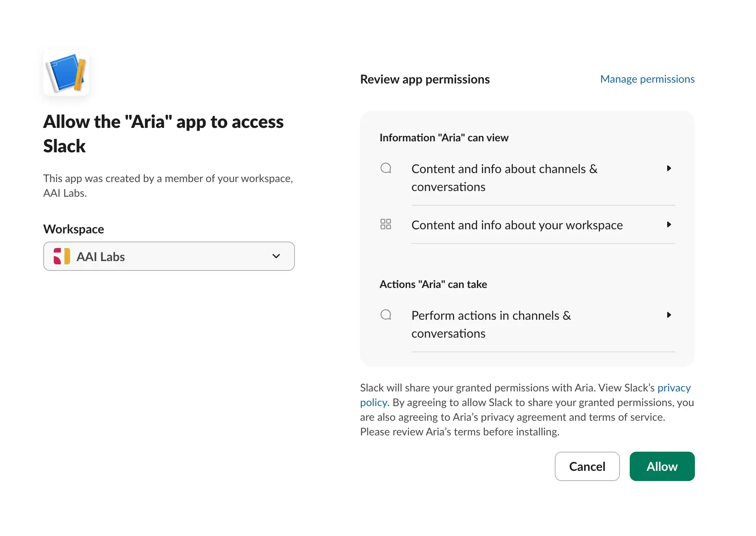The width and height of the screenshot is (756, 536).
Task: Click 'Information "Aria" can view' heading
Action: [444, 138]
